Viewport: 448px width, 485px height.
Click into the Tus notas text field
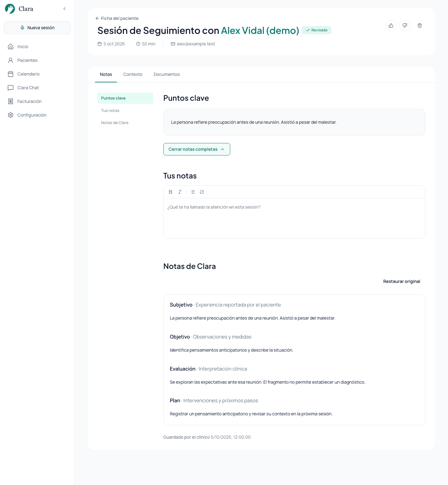(x=294, y=218)
